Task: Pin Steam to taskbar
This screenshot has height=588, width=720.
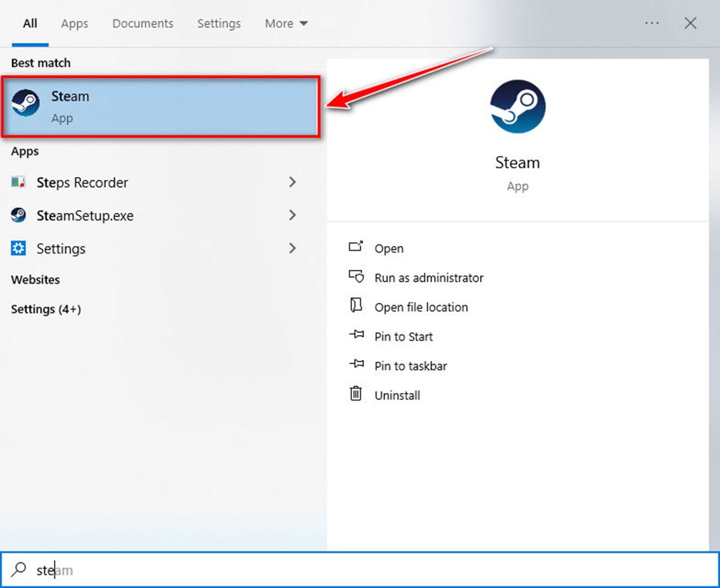Action: coord(410,366)
